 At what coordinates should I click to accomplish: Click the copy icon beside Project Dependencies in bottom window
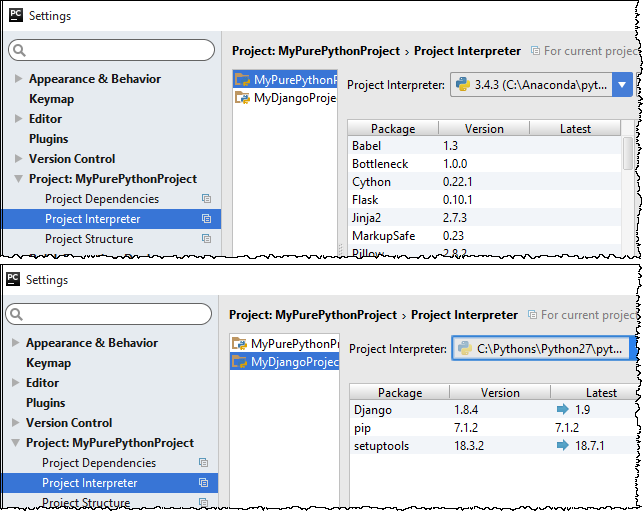(204, 463)
